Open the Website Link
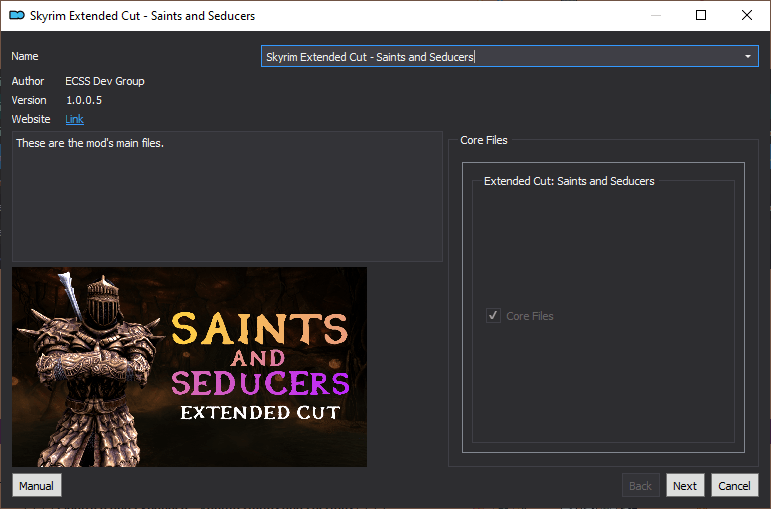771x509 pixels. click(x=74, y=119)
